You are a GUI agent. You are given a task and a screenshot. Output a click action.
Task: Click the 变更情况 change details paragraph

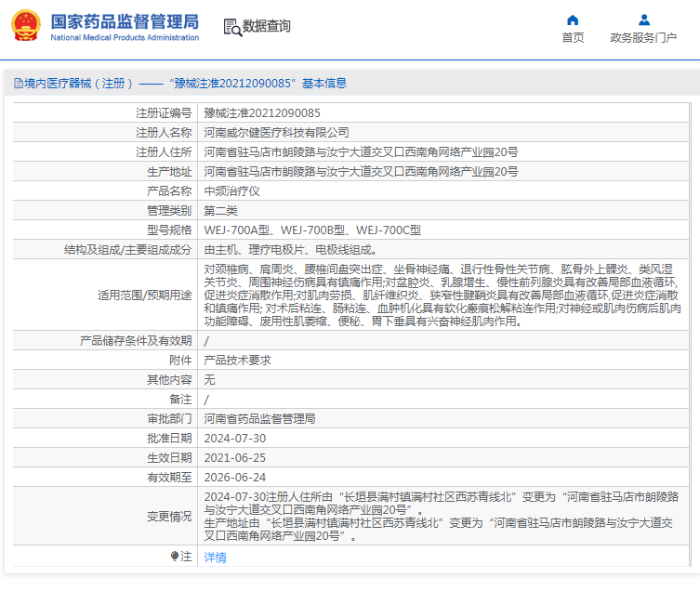pos(442,516)
